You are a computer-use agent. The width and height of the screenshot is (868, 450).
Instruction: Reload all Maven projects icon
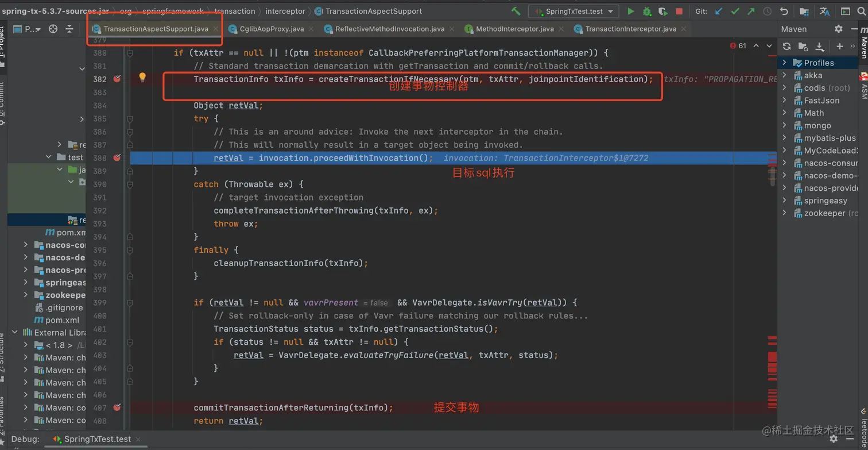click(787, 46)
